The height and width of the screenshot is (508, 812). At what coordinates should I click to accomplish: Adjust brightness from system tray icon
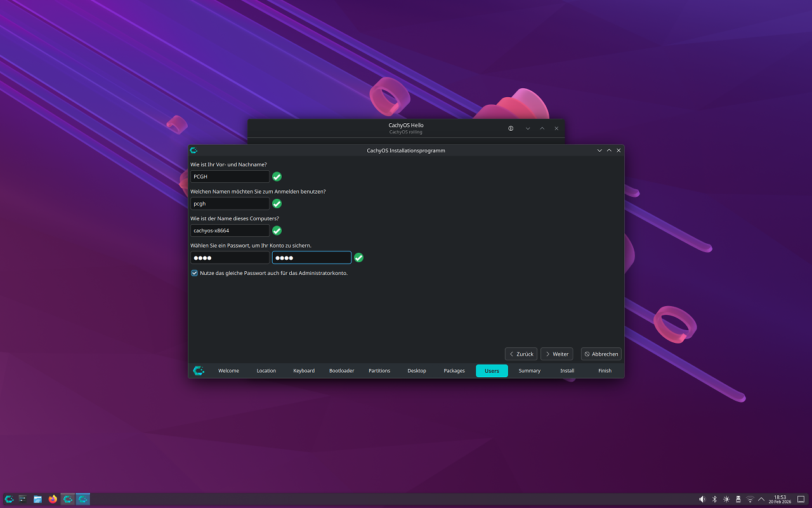(x=726, y=499)
